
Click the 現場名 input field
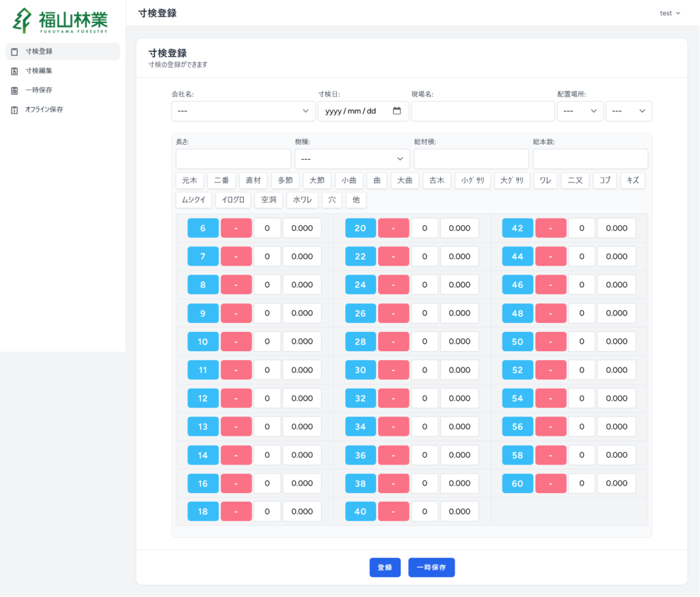click(483, 111)
